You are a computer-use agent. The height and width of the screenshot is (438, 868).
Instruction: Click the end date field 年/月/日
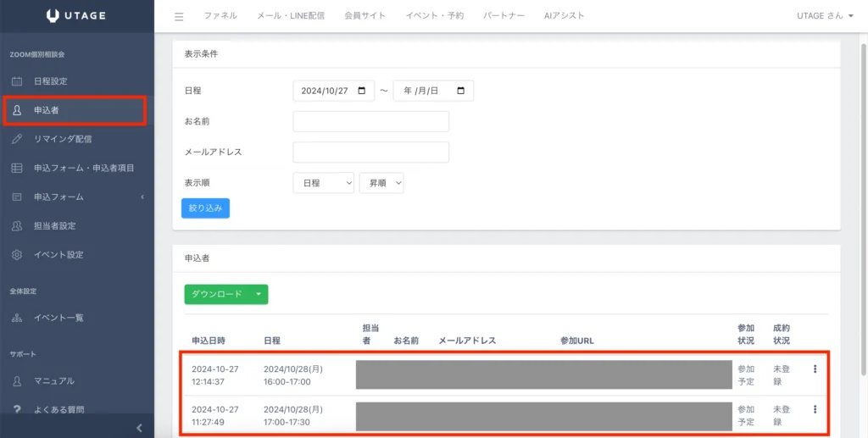(433, 91)
